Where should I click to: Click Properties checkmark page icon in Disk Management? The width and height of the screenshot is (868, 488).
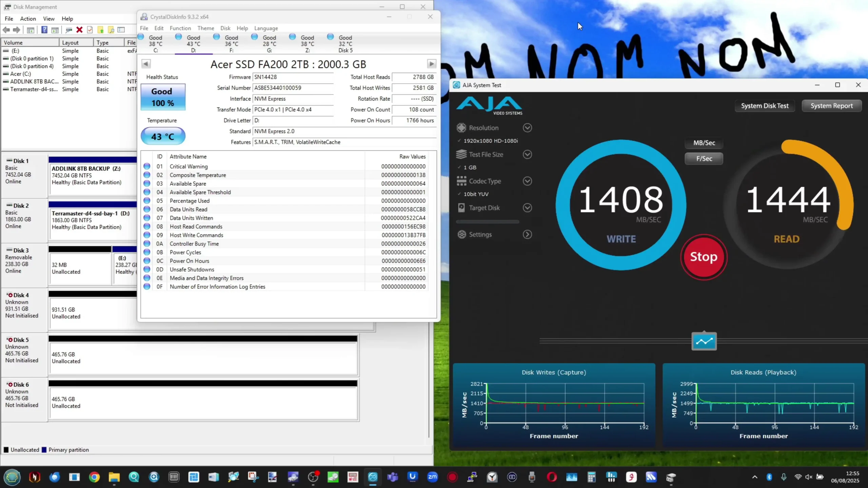click(x=90, y=30)
